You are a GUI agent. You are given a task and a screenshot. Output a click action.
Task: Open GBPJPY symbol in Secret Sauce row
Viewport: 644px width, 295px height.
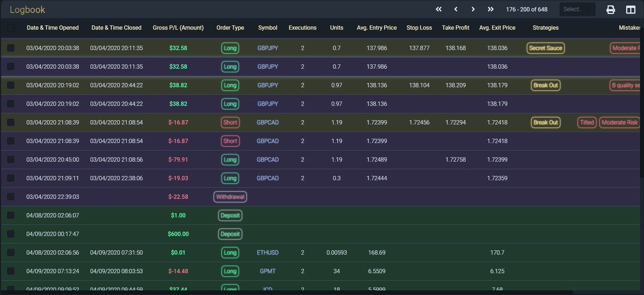(x=268, y=48)
